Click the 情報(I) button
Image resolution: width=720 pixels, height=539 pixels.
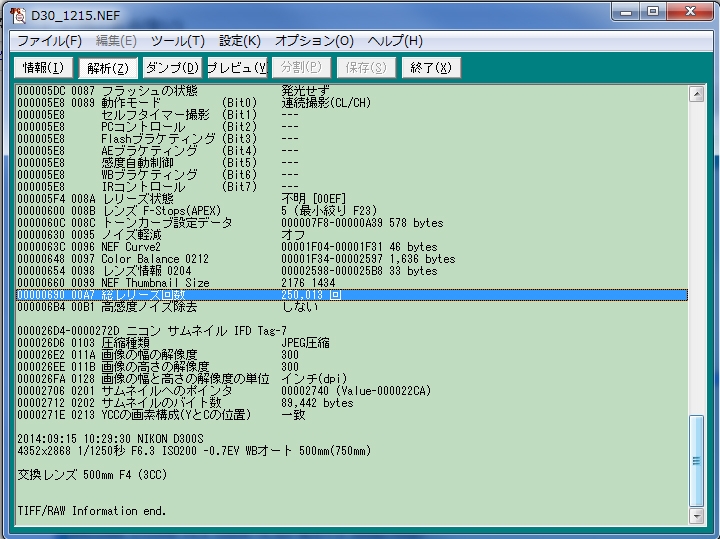coord(43,68)
